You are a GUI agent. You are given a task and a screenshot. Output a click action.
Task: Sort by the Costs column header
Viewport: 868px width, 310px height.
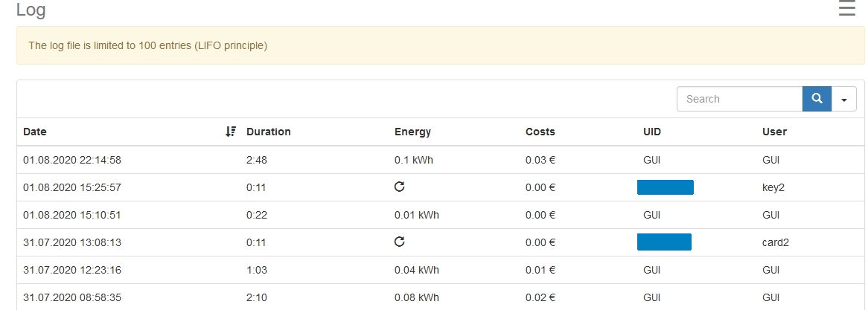click(540, 132)
